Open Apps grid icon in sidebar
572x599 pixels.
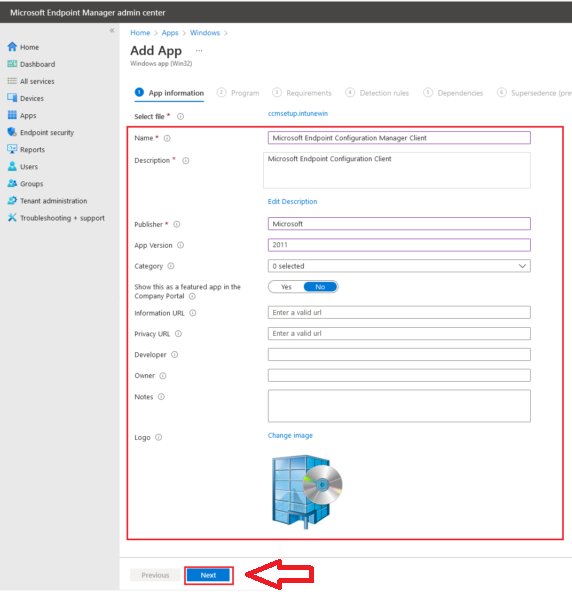click(12, 115)
